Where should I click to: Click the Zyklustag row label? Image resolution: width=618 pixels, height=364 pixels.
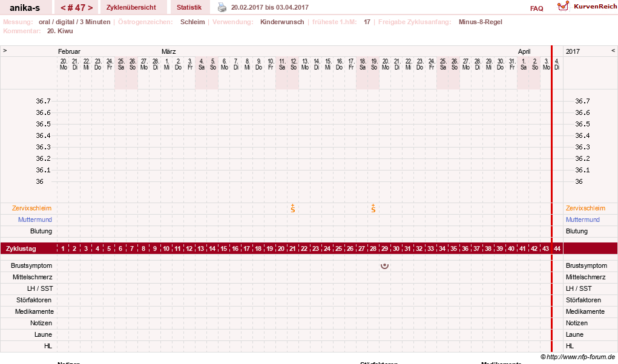coord(21,249)
